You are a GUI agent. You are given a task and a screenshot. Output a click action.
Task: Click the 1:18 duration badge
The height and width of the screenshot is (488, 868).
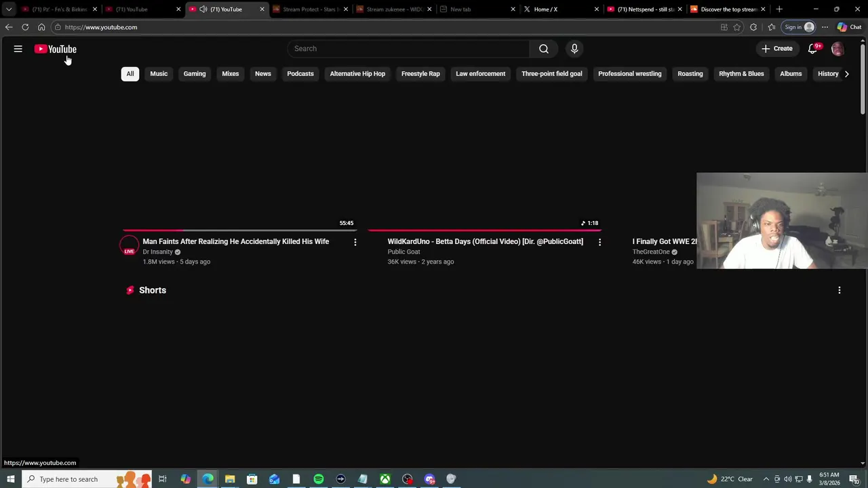(590, 223)
